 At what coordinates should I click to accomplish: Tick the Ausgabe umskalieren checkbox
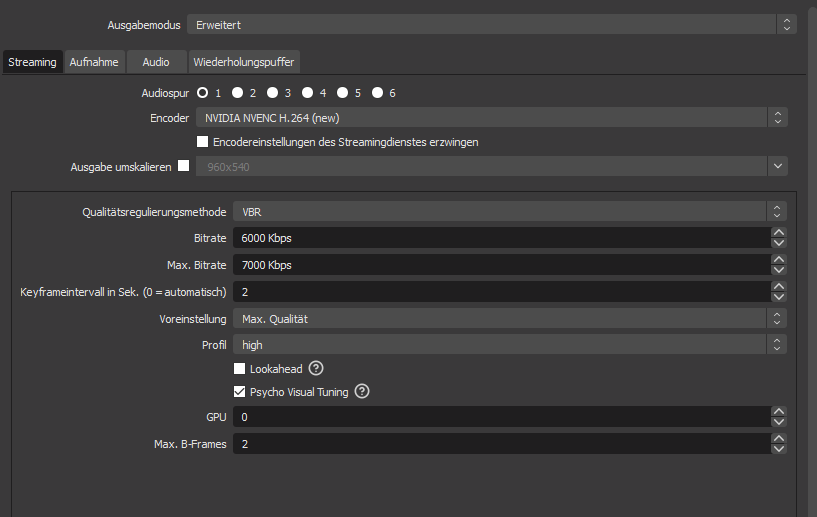pos(183,166)
